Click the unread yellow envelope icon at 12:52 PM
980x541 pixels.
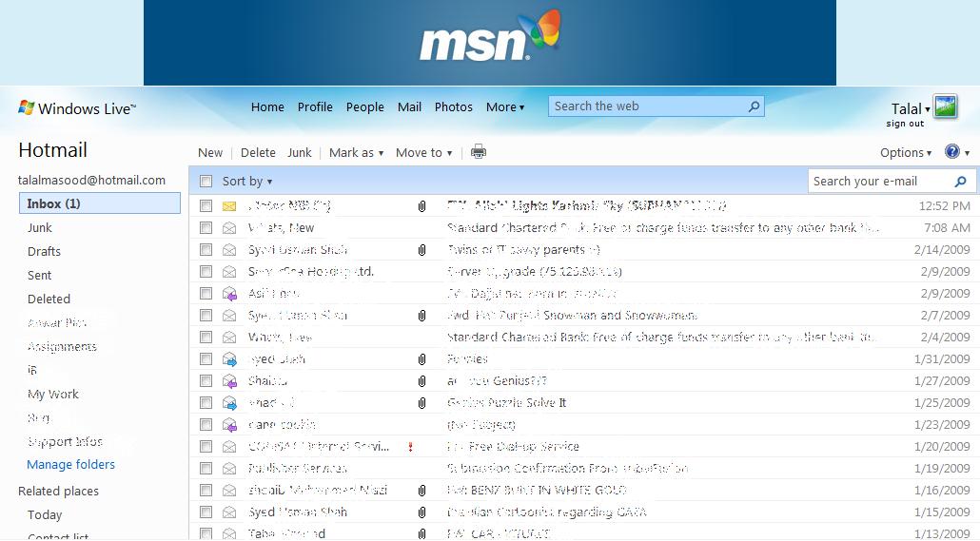(229, 205)
